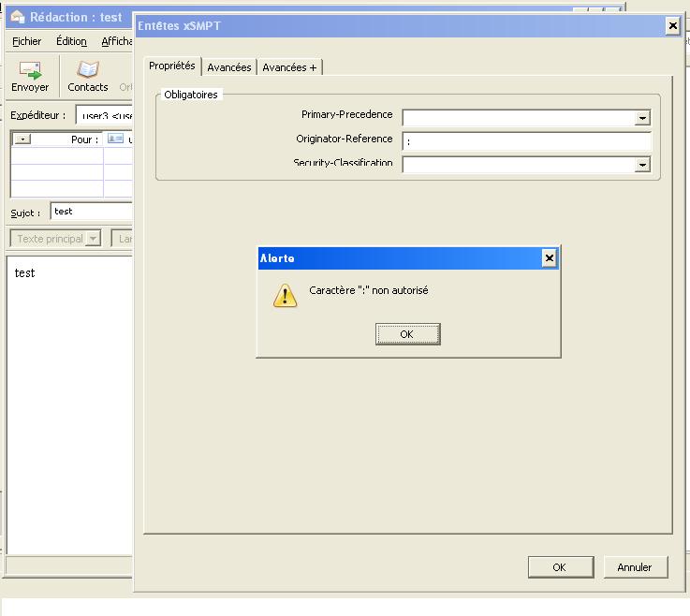This screenshot has width=690, height=616.
Task: Click the warning icon in the alert
Action: tap(285, 296)
